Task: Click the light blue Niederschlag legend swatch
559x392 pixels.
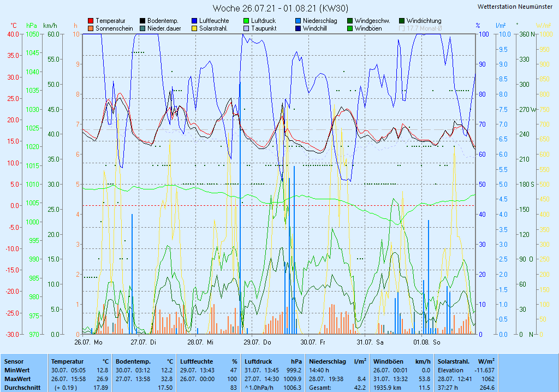Action: coord(298,21)
